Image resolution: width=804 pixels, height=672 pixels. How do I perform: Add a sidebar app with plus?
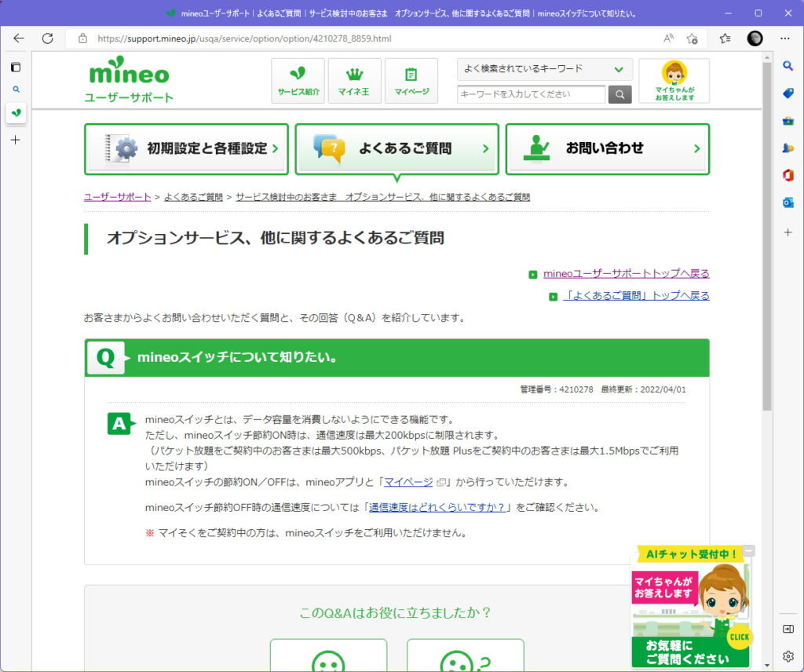(x=788, y=232)
